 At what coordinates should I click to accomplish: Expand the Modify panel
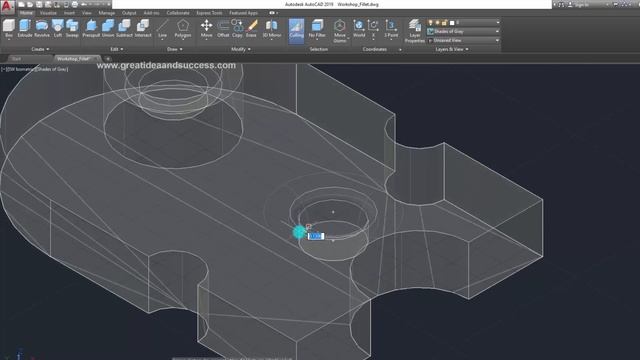coord(241,49)
